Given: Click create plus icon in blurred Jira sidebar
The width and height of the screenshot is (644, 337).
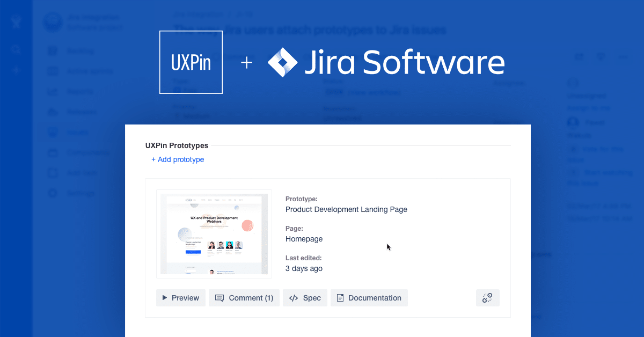Looking at the screenshot, I should pos(16,70).
